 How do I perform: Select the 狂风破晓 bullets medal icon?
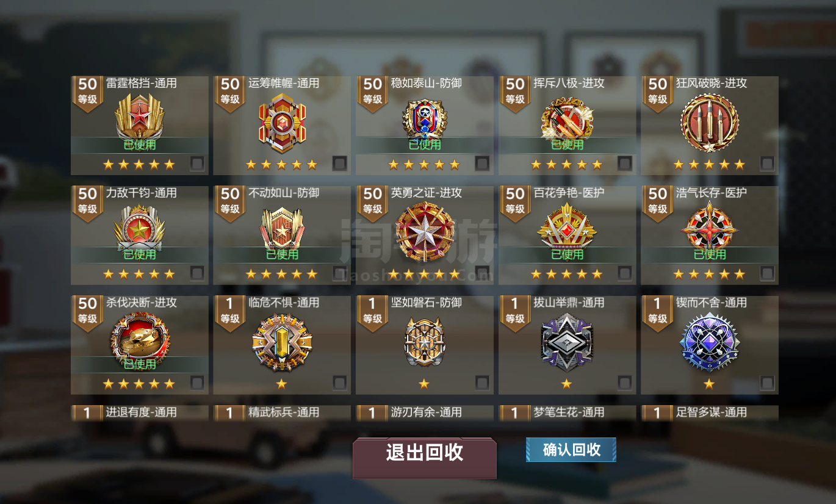point(710,123)
